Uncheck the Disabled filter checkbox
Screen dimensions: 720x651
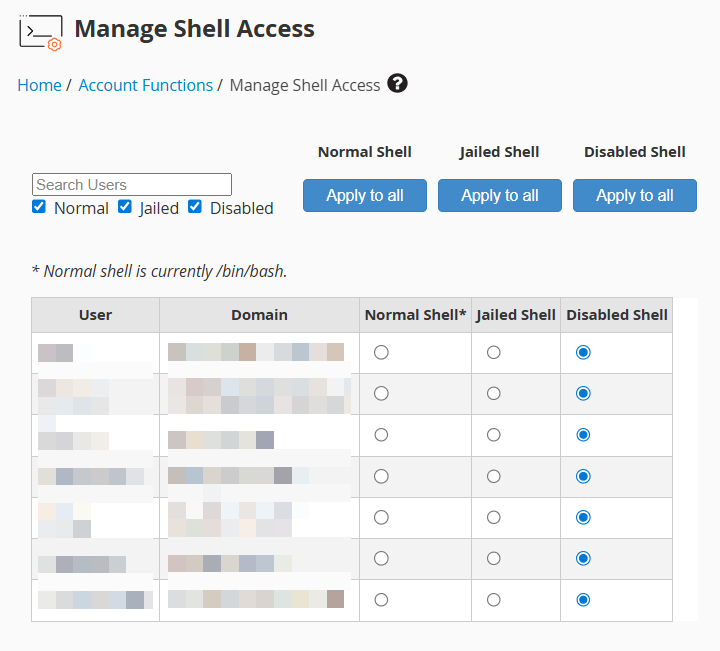(x=195, y=207)
